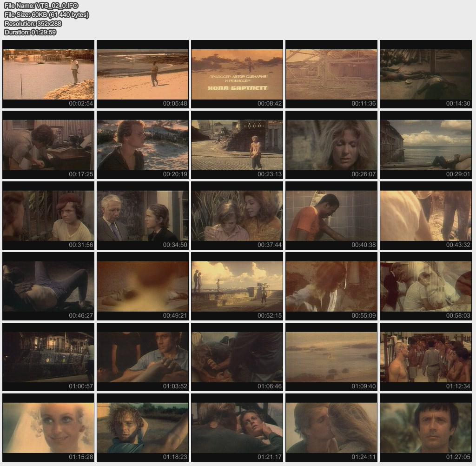Select the thumbnail timestamped 01:03:52

coord(143,357)
